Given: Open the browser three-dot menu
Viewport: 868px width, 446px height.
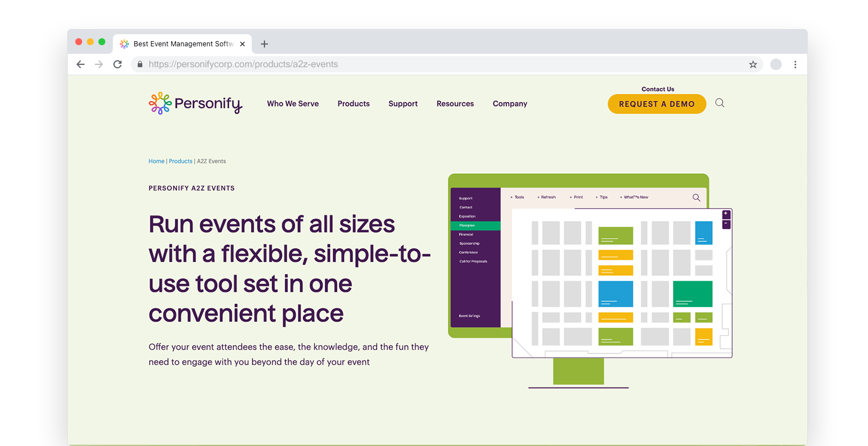Looking at the screenshot, I should coord(796,64).
